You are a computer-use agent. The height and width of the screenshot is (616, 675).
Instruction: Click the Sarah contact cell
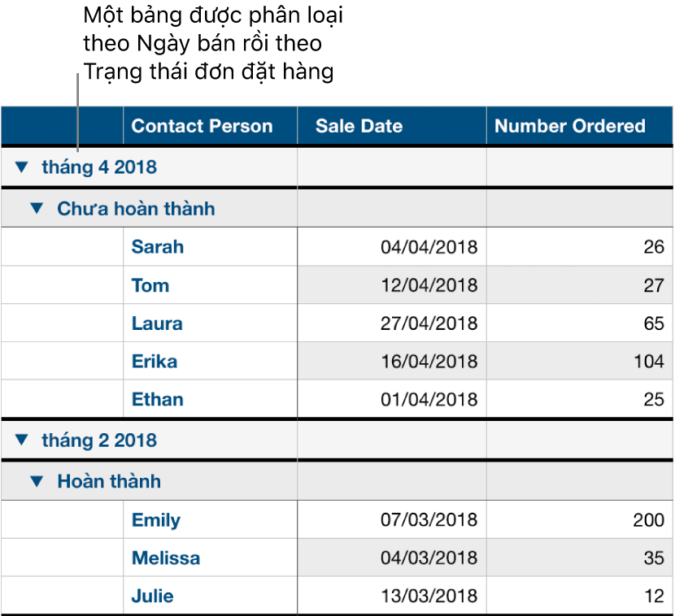click(158, 247)
